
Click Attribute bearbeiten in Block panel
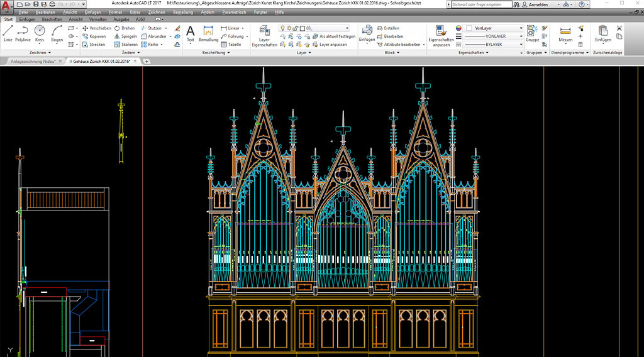point(401,45)
